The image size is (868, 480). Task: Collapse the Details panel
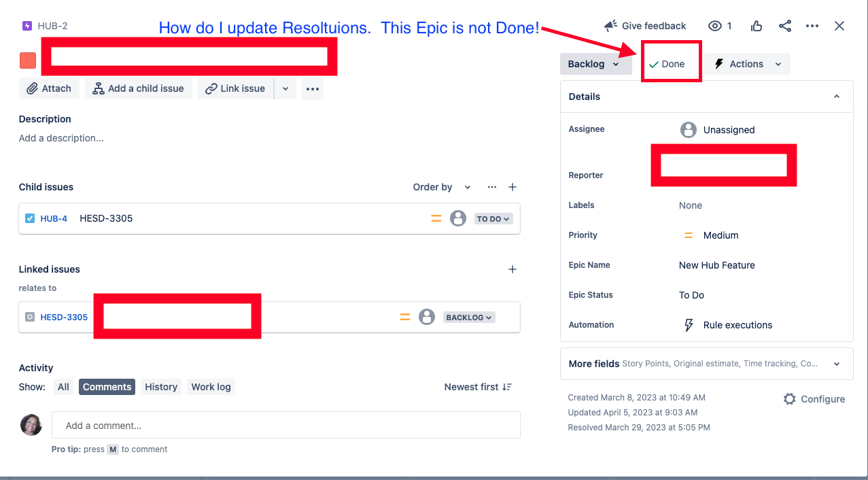point(837,97)
